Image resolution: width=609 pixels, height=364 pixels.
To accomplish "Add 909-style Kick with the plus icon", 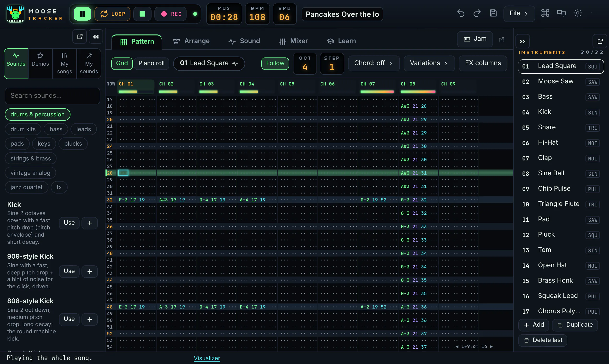I will point(90,272).
